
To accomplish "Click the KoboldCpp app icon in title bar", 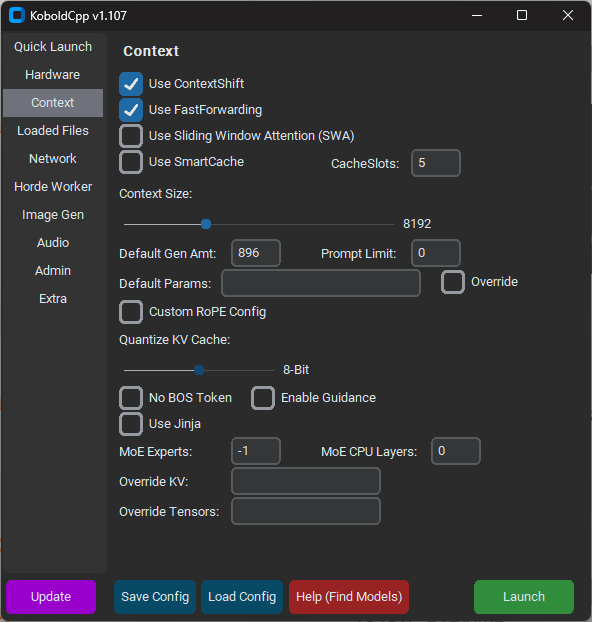I will 17,15.
